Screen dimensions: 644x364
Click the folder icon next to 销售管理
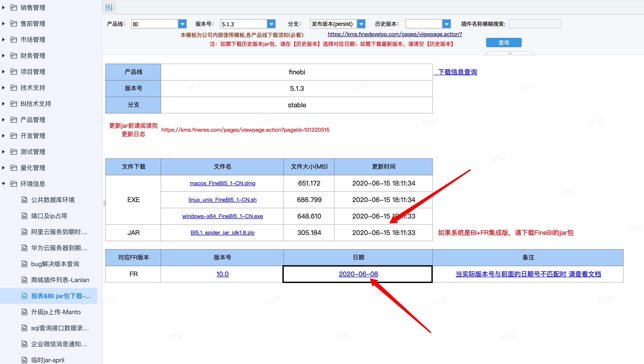14,8
